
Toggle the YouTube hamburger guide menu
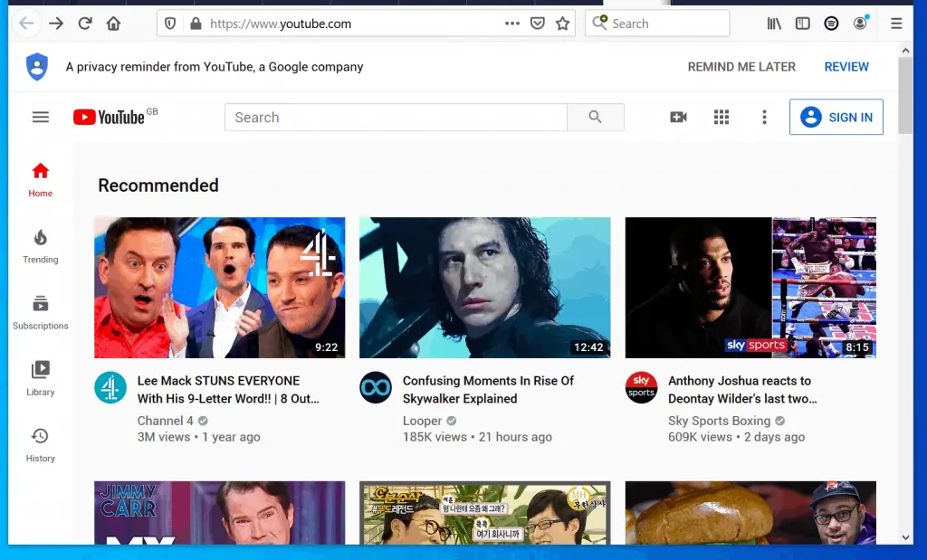(x=41, y=117)
